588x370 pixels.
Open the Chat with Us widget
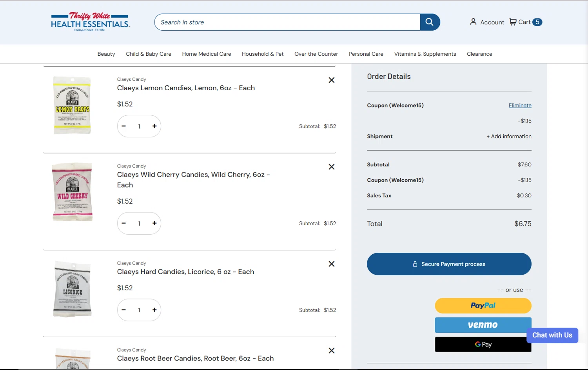coord(552,335)
